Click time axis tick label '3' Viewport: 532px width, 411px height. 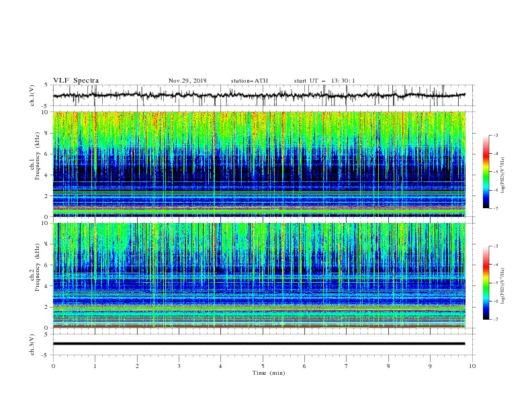[179, 366]
